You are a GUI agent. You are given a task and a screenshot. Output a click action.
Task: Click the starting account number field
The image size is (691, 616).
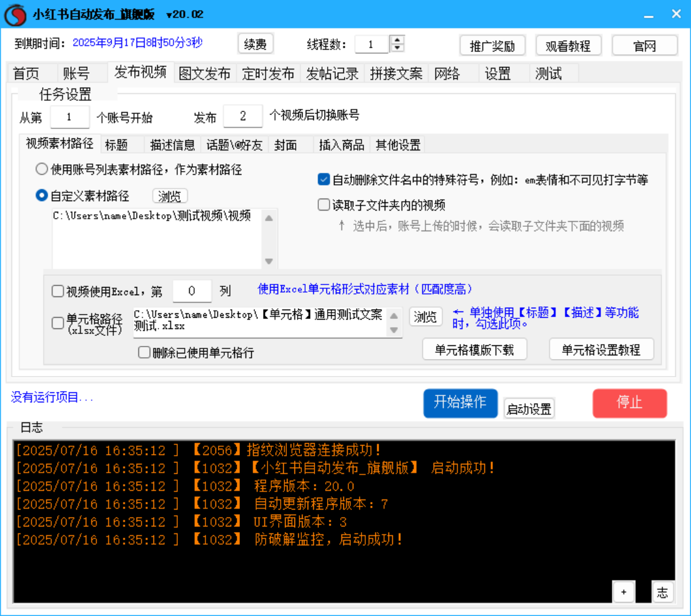(70, 117)
